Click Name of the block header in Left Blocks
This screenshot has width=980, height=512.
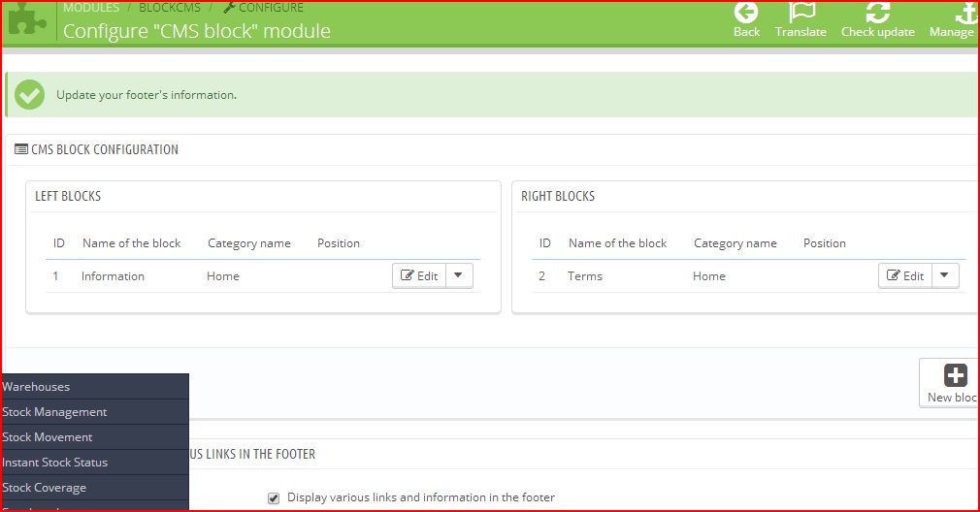click(131, 242)
